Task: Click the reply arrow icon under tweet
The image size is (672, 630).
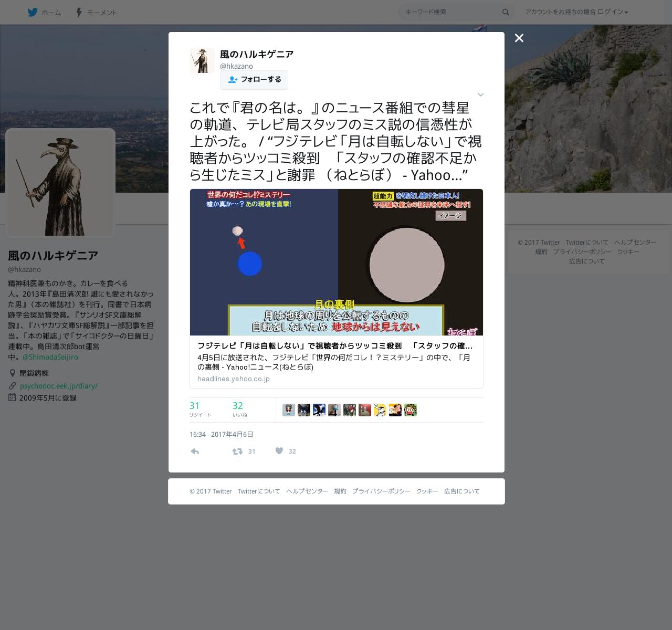Action: tap(195, 451)
